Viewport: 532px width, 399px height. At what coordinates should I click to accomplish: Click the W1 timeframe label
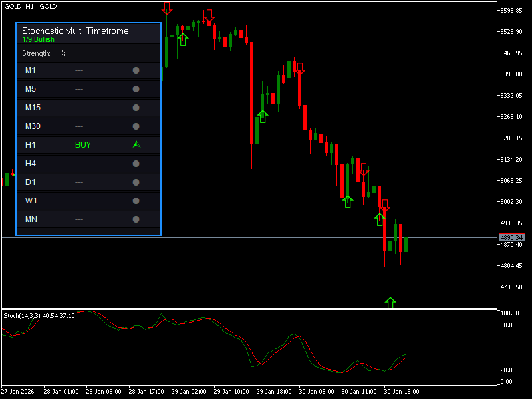point(31,201)
